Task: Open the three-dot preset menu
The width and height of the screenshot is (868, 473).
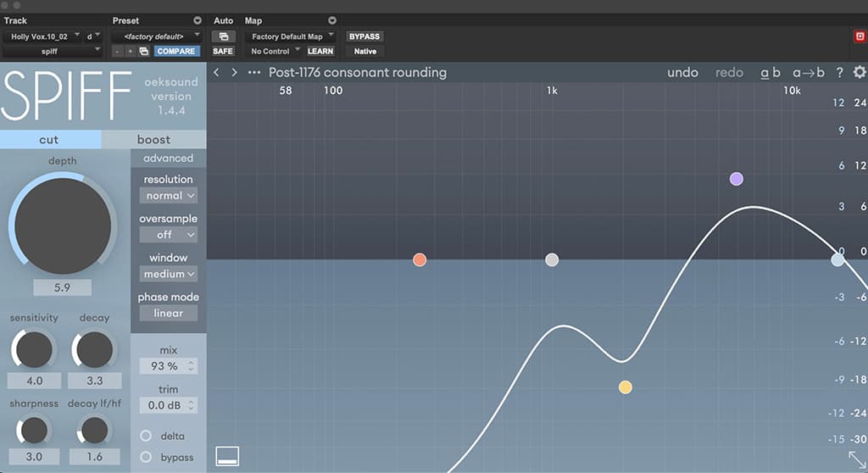Action: [254, 73]
